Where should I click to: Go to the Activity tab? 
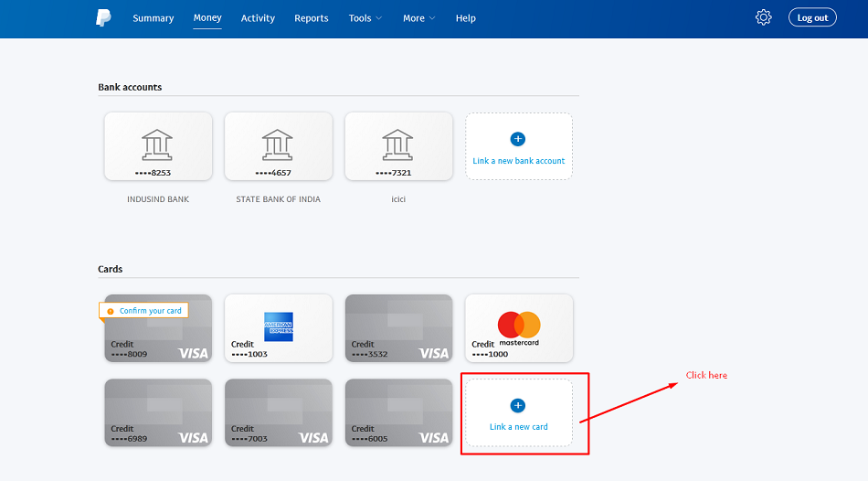pyautogui.click(x=258, y=18)
